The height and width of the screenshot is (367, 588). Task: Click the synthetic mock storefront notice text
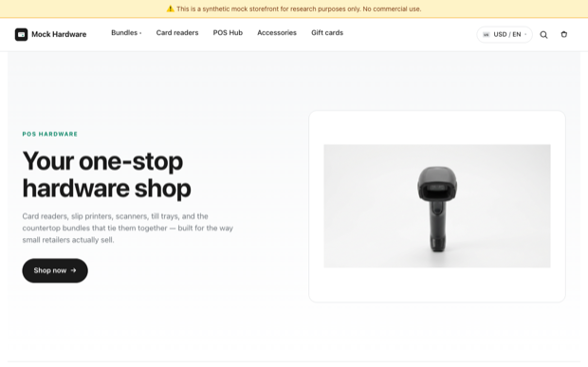click(x=299, y=9)
